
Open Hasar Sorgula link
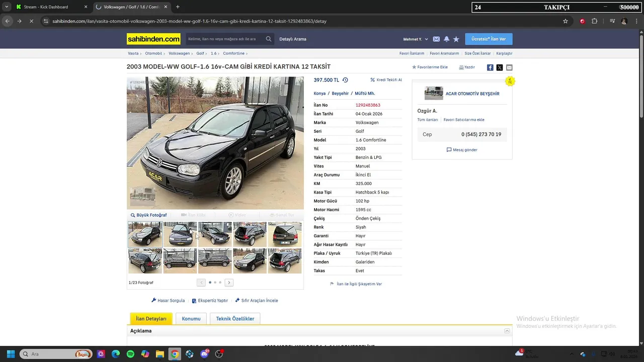pyautogui.click(x=168, y=301)
